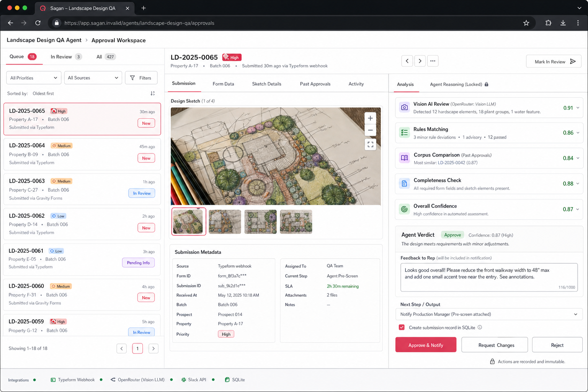Viewport: 588px width, 392px height.
Task: Click the Approve & Notify button
Action: click(426, 345)
